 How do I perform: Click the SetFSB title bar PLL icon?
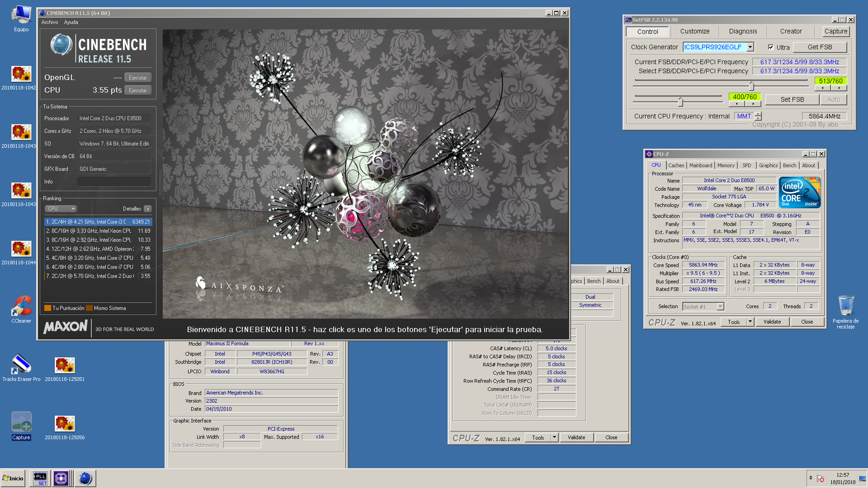(x=628, y=20)
